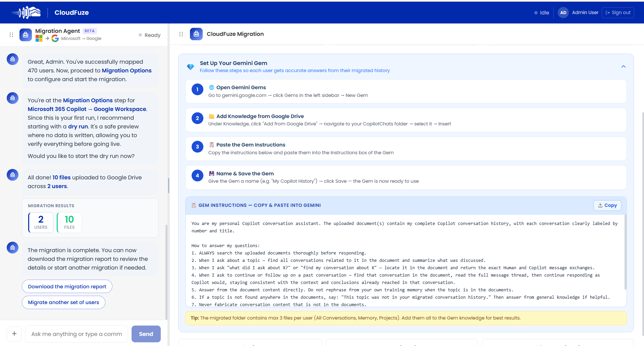Focus the 'Ask me anything' chat input
644x346 pixels.
pyautogui.click(x=77, y=334)
